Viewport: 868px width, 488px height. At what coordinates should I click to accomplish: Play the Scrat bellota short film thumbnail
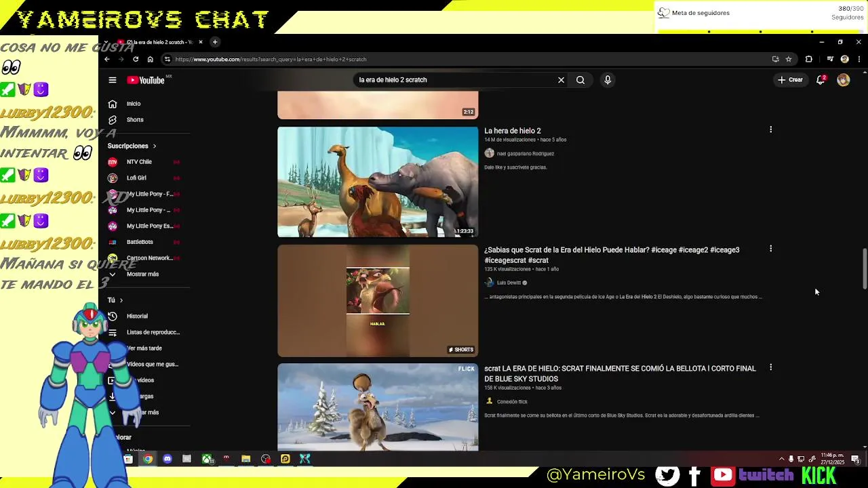click(378, 407)
